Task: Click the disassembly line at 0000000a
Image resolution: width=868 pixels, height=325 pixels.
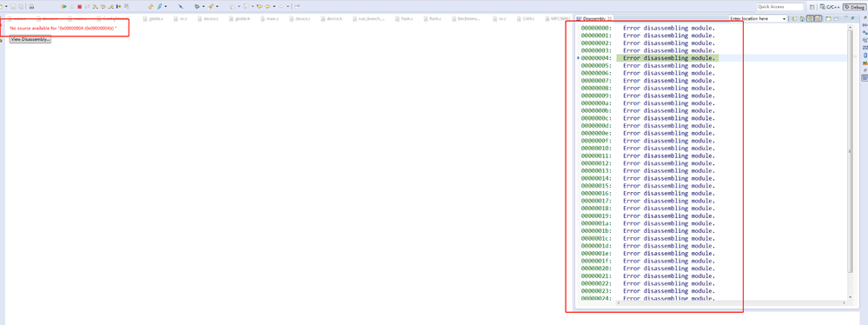Action: [x=647, y=103]
